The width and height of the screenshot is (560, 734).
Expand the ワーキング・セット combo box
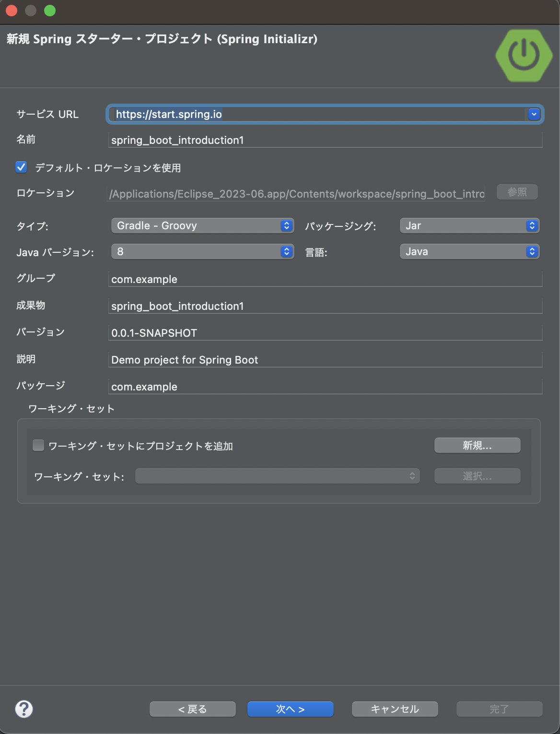(x=411, y=476)
